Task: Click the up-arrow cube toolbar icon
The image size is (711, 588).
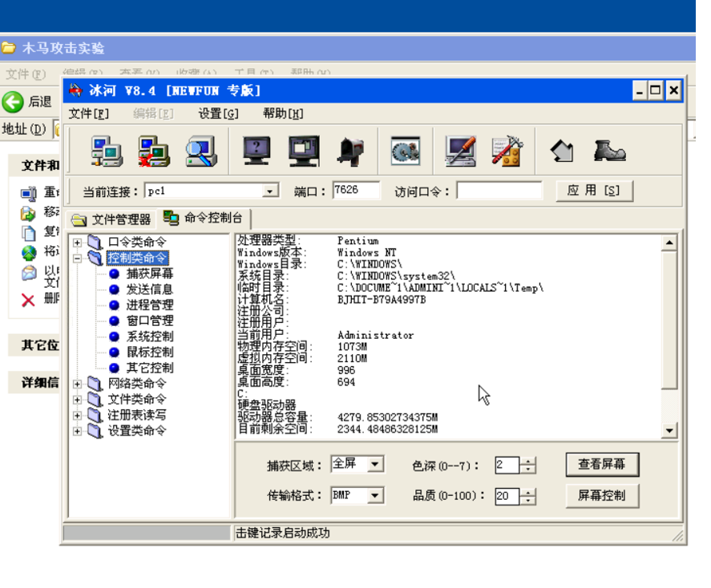Action: 562,151
